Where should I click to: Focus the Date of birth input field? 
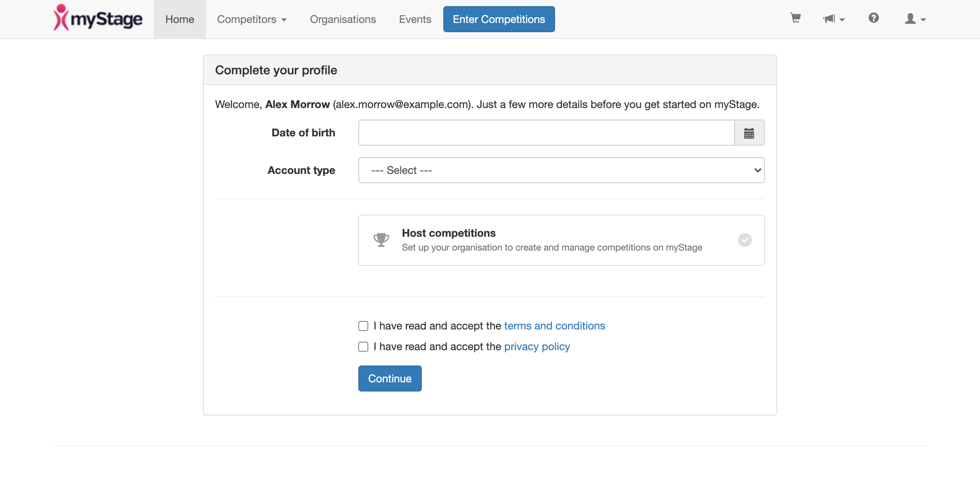[x=546, y=133]
